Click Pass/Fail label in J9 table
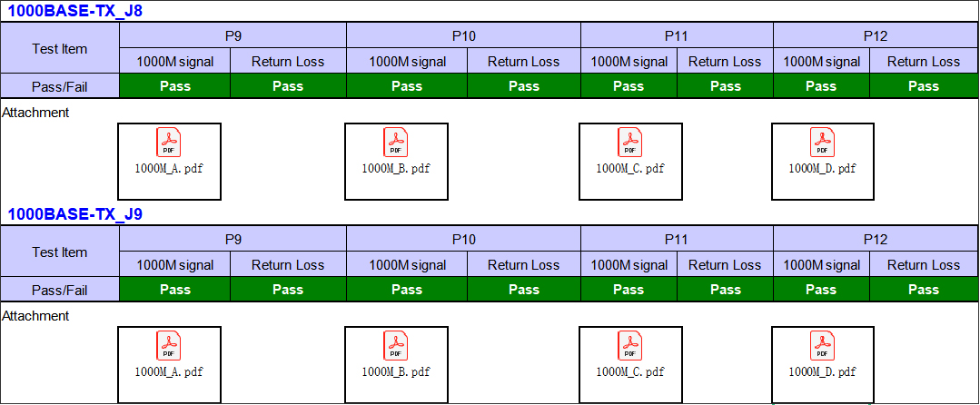 coord(60,290)
